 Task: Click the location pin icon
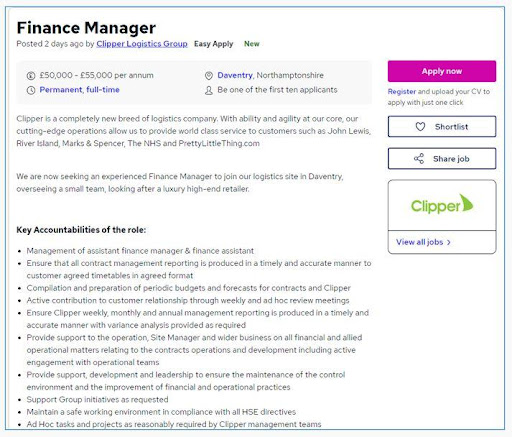click(209, 76)
